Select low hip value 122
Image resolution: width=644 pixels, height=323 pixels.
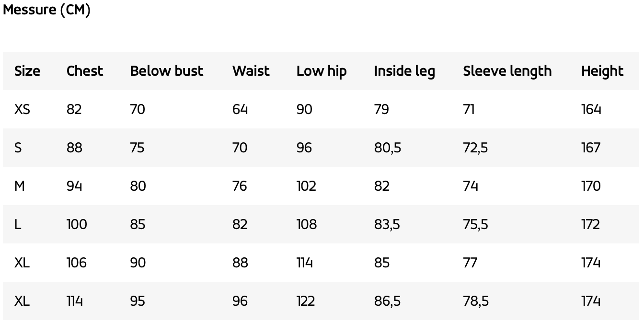(x=306, y=301)
